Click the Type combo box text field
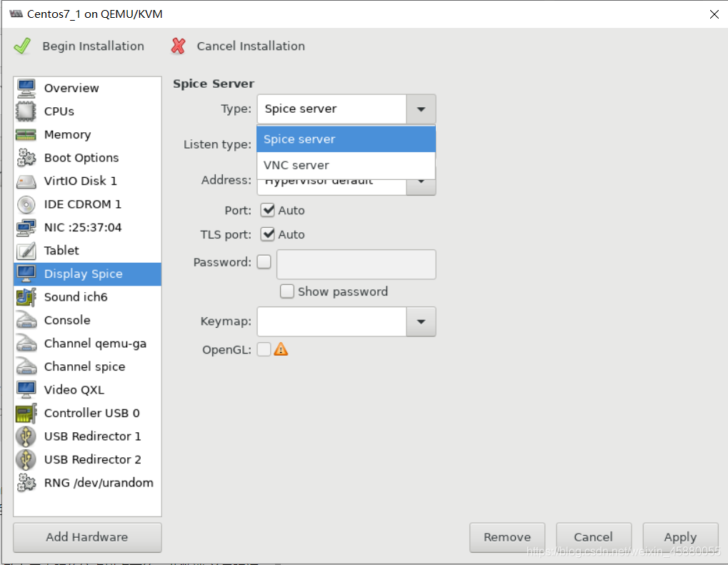This screenshot has height=565, width=728. pyautogui.click(x=332, y=109)
